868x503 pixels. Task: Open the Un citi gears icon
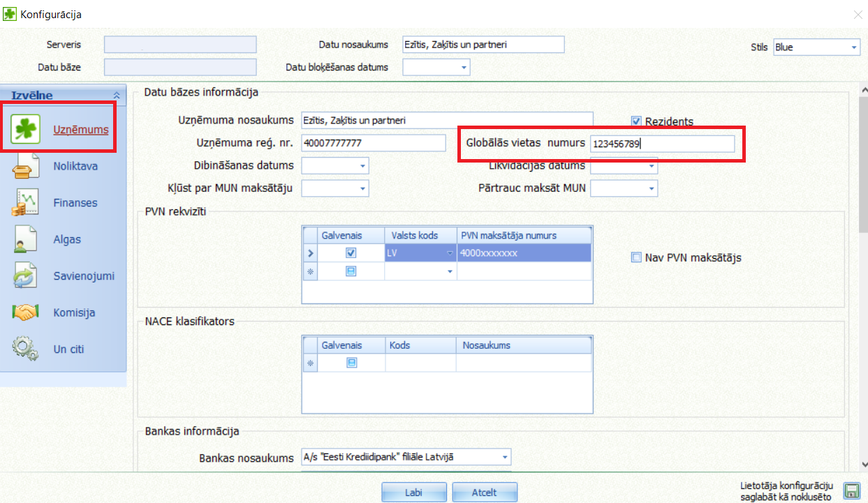pyautogui.click(x=26, y=349)
